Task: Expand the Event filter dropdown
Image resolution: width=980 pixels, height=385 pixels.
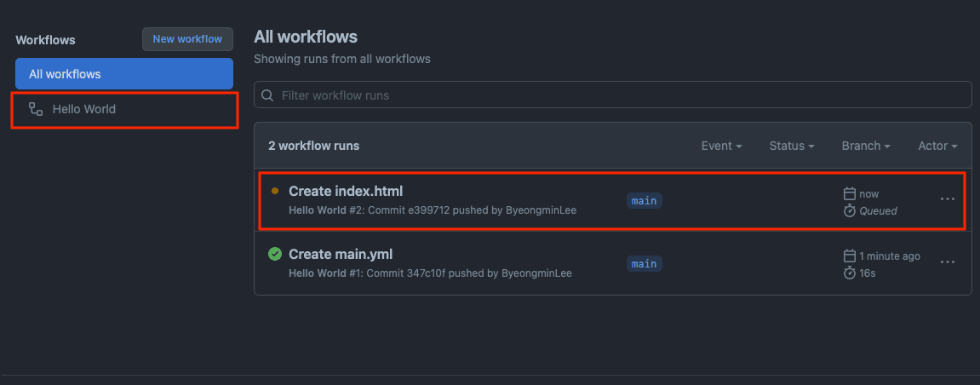Action: click(x=721, y=146)
